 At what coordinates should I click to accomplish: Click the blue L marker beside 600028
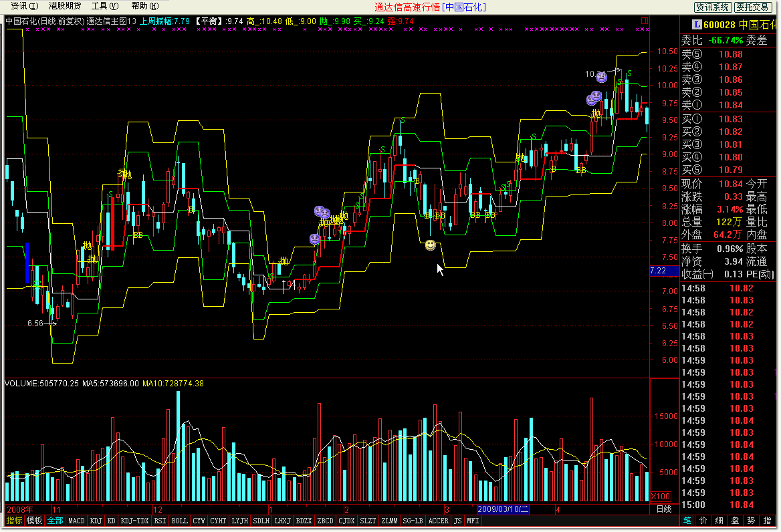(x=696, y=24)
